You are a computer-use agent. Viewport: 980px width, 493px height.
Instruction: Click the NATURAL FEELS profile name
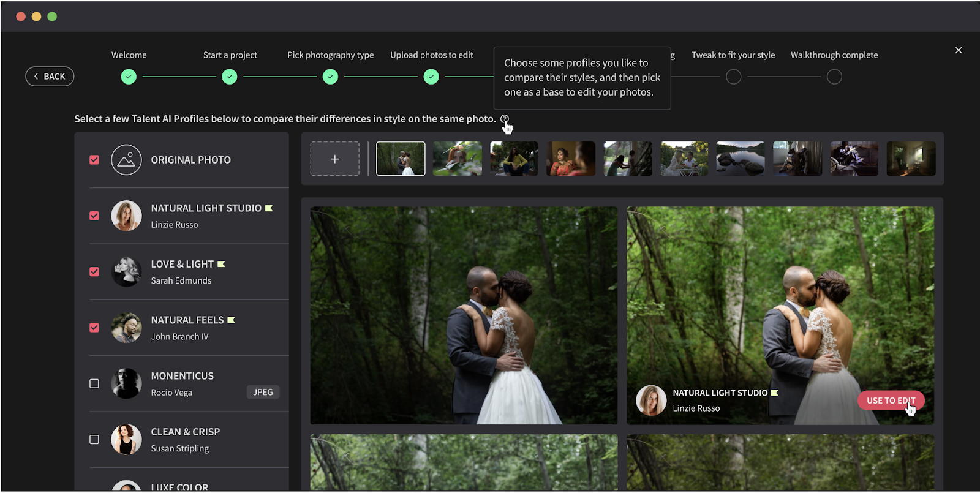tap(187, 320)
